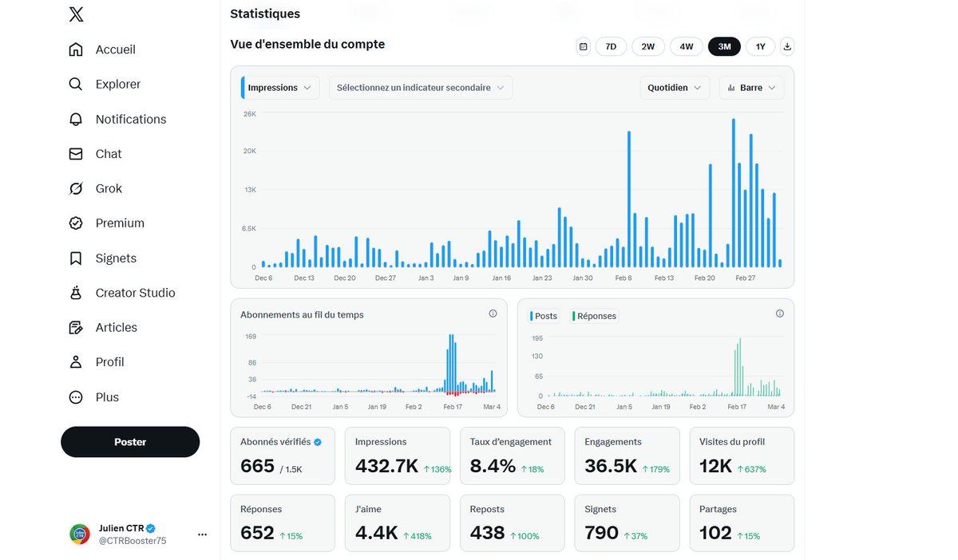Open the Taux d'engagement stat card

click(x=513, y=455)
